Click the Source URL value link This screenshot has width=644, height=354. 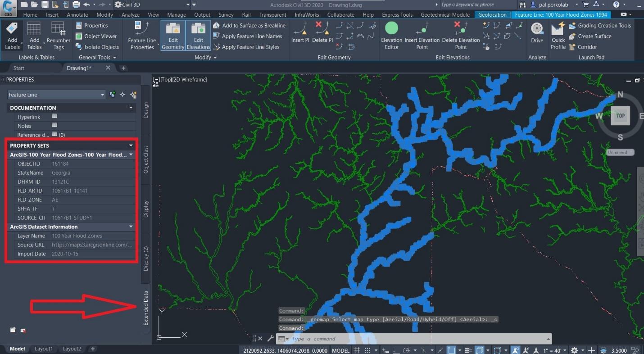click(x=92, y=245)
